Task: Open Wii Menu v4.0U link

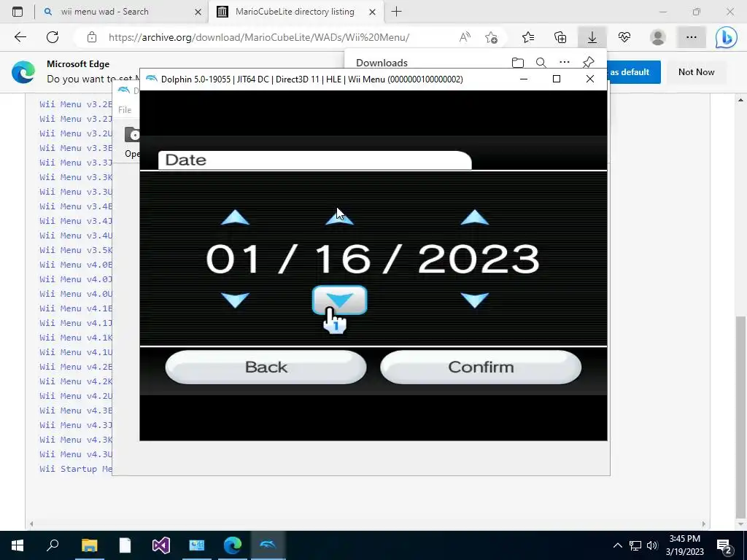Action: 76,294
